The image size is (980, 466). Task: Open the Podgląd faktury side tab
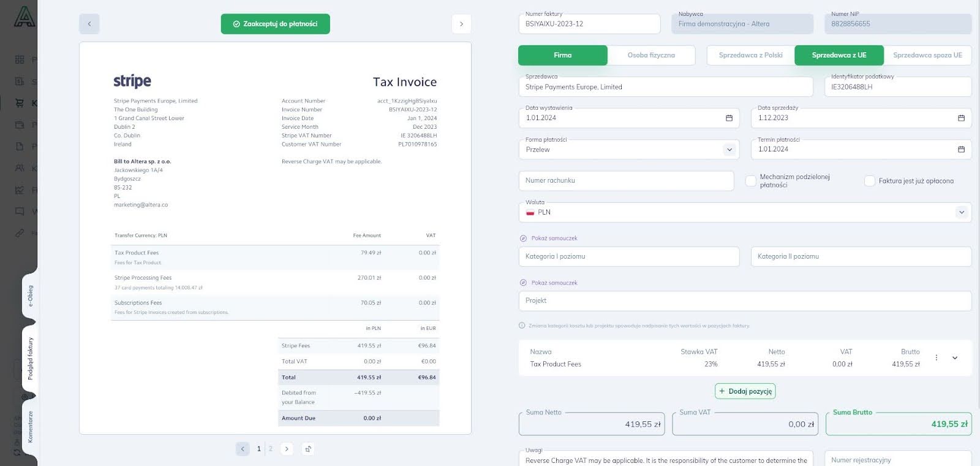pyautogui.click(x=30, y=358)
